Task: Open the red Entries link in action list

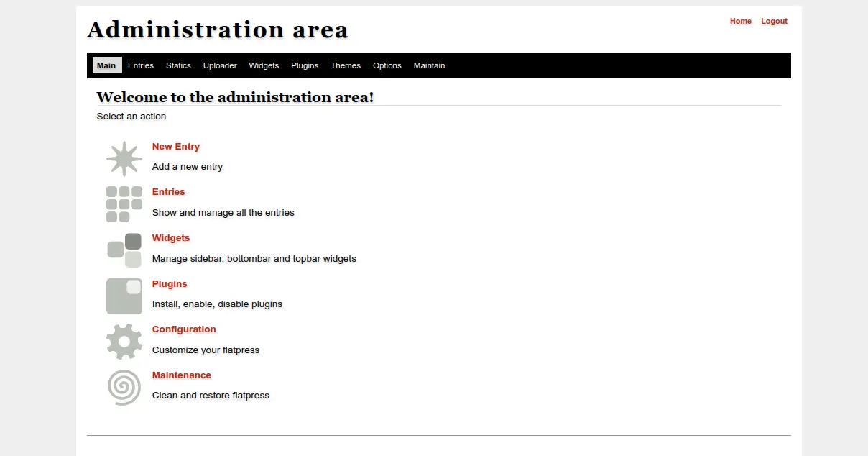Action: pos(169,192)
